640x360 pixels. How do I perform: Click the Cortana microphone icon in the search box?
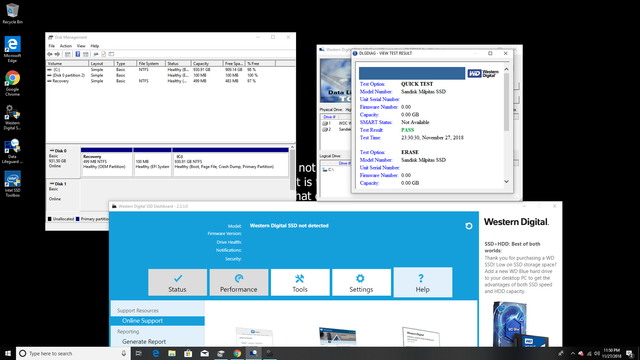(124, 353)
